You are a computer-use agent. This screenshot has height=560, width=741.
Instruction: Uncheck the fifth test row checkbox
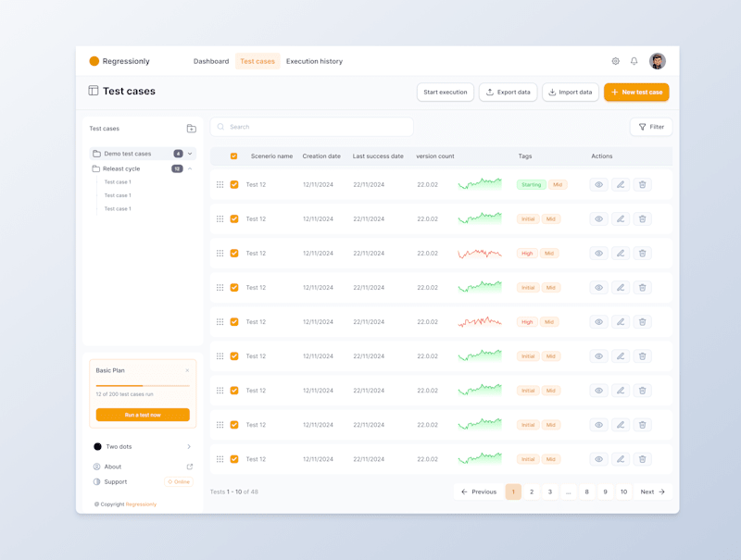(234, 322)
